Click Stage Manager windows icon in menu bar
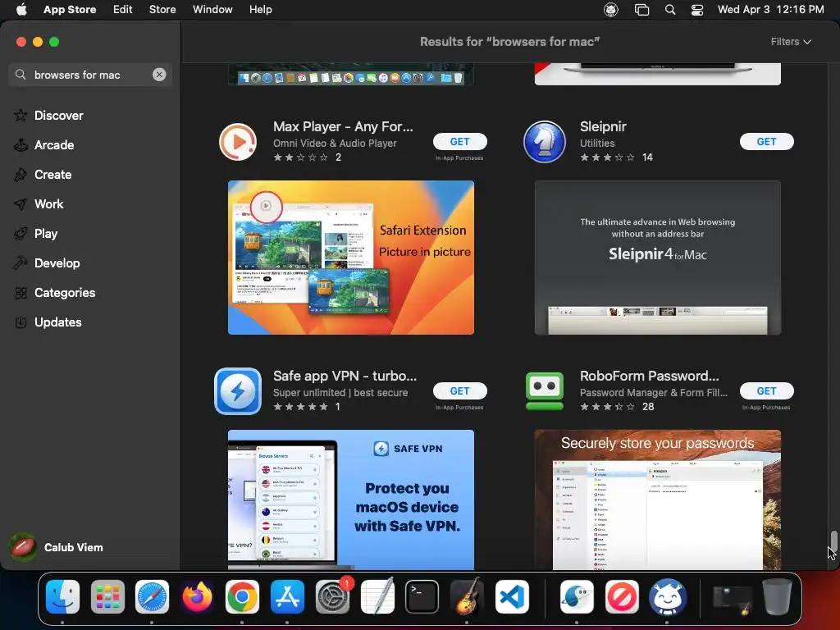Screen dimensions: 840x630 pyautogui.click(x=641, y=10)
